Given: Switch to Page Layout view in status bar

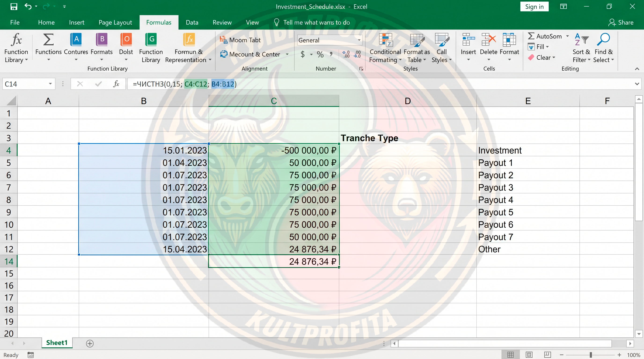Looking at the screenshot, I should [529, 355].
